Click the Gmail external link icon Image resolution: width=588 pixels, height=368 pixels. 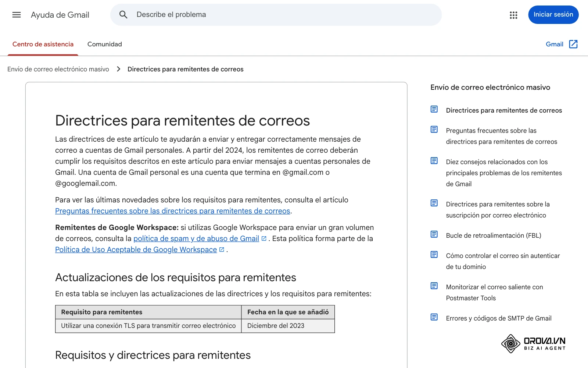pyautogui.click(x=573, y=44)
